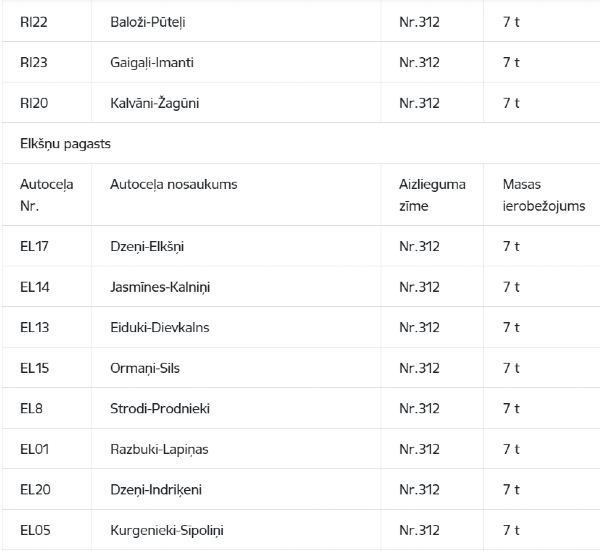This screenshot has height=551, width=600.
Task: Click the Dzeņi-Elkšņi road name
Action: click(147, 246)
